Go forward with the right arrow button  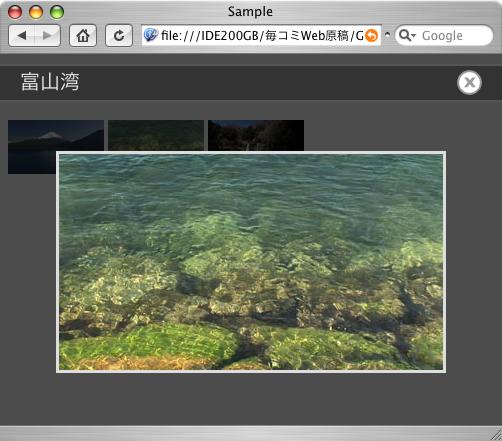point(48,35)
